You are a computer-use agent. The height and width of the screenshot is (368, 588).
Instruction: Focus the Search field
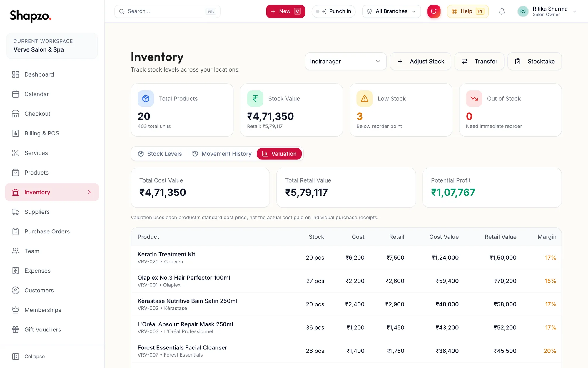click(167, 11)
